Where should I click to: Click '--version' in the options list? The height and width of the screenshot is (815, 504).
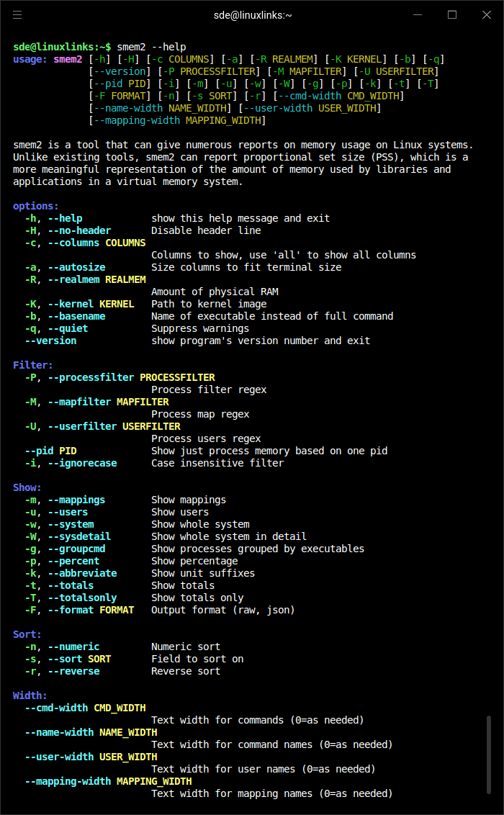pos(50,341)
